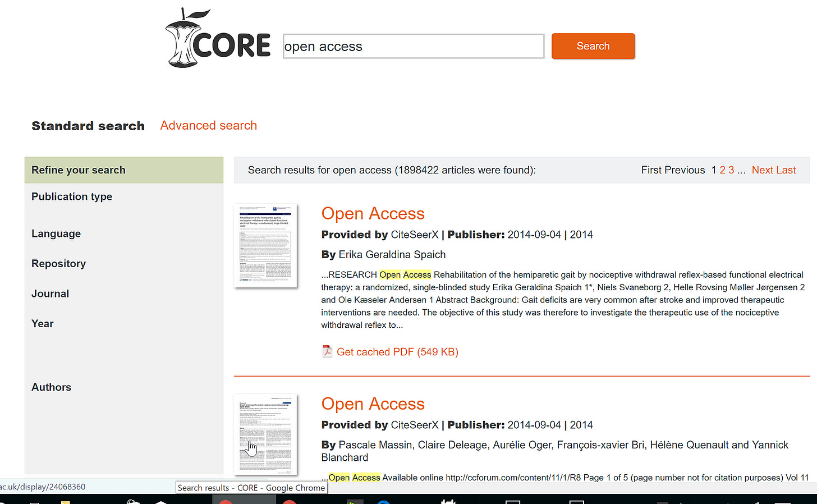
Task: Go to results page 3
Action: [731, 170]
